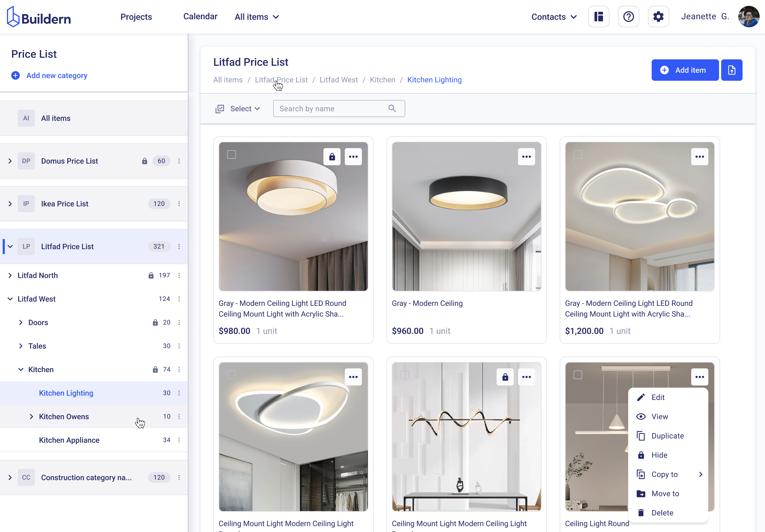The width and height of the screenshot is (765, 532).
Task: Expand Litfad North subcategory
Action: click(10, 275)
